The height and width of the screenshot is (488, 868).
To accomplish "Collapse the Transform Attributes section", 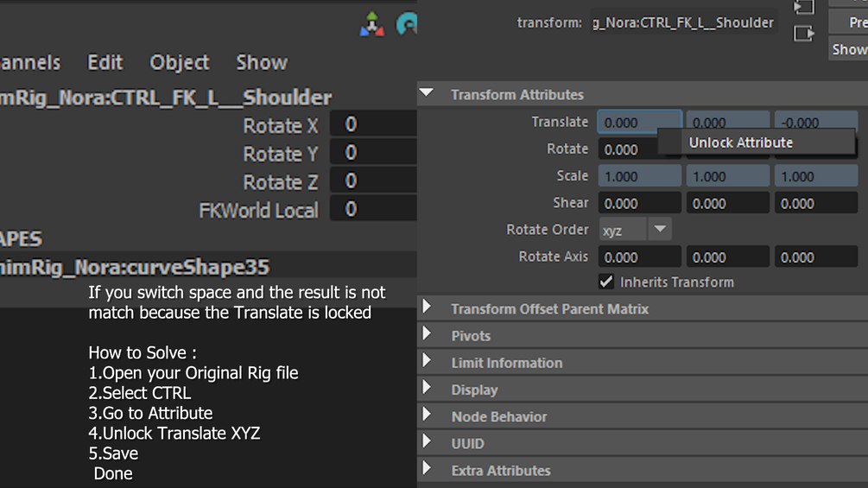I will coord(427,94).
